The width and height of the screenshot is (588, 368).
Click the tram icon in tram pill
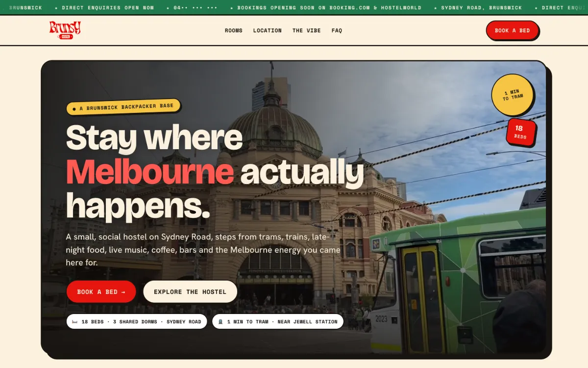coord(220,321)
